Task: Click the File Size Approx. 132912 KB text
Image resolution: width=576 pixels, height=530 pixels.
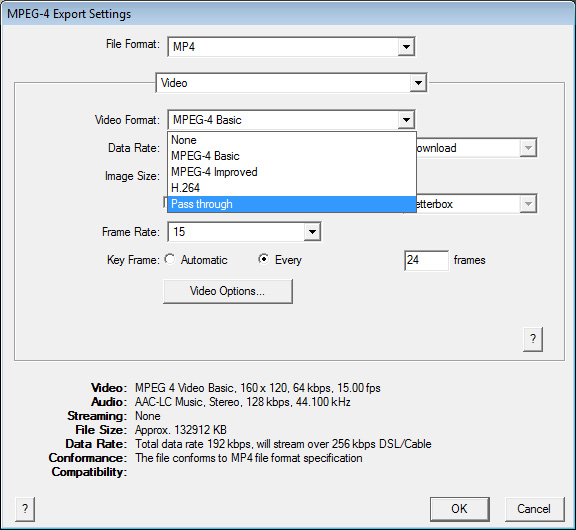Action: click(x=181, y=430)
